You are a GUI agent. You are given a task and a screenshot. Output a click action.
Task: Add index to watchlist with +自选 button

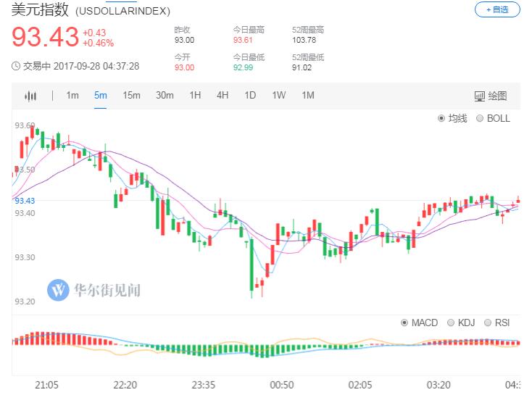(x=497, y=9)
